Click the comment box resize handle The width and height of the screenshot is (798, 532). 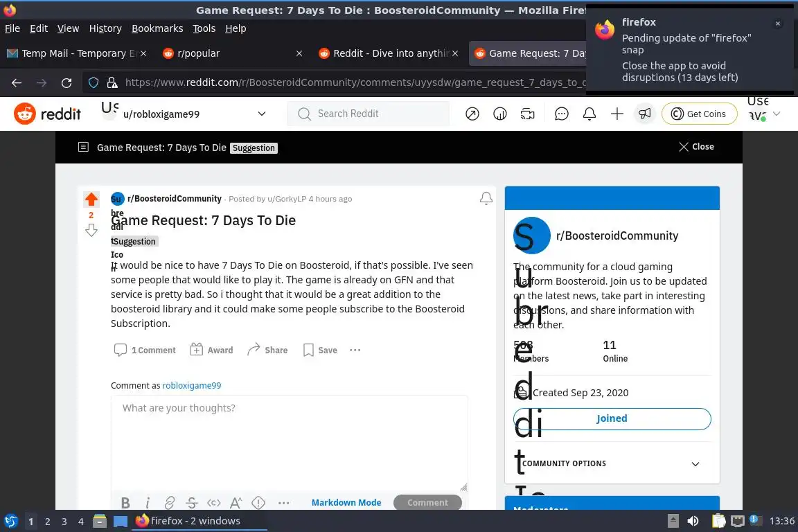tap(463, 487)
